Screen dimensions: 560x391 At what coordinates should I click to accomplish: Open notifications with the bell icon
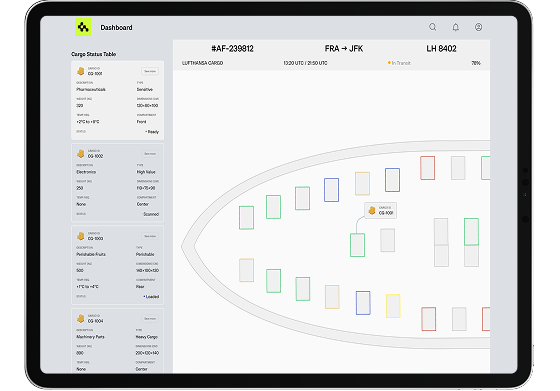point(455,27)
